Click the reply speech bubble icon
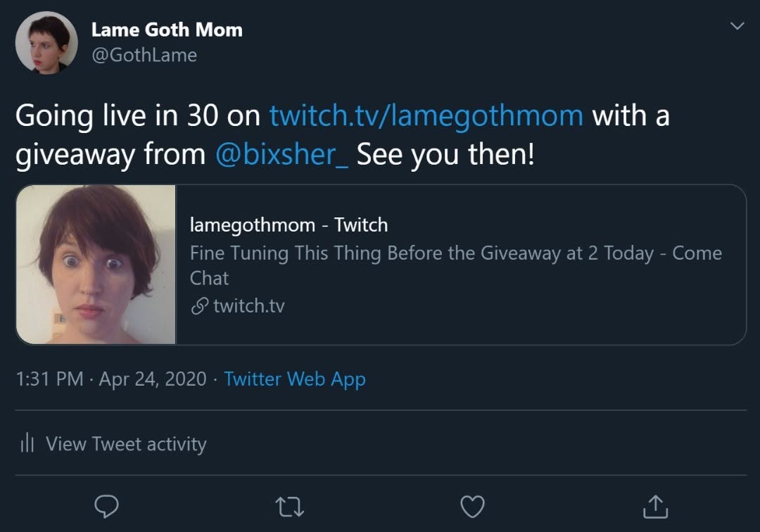 tap(106, 506)
